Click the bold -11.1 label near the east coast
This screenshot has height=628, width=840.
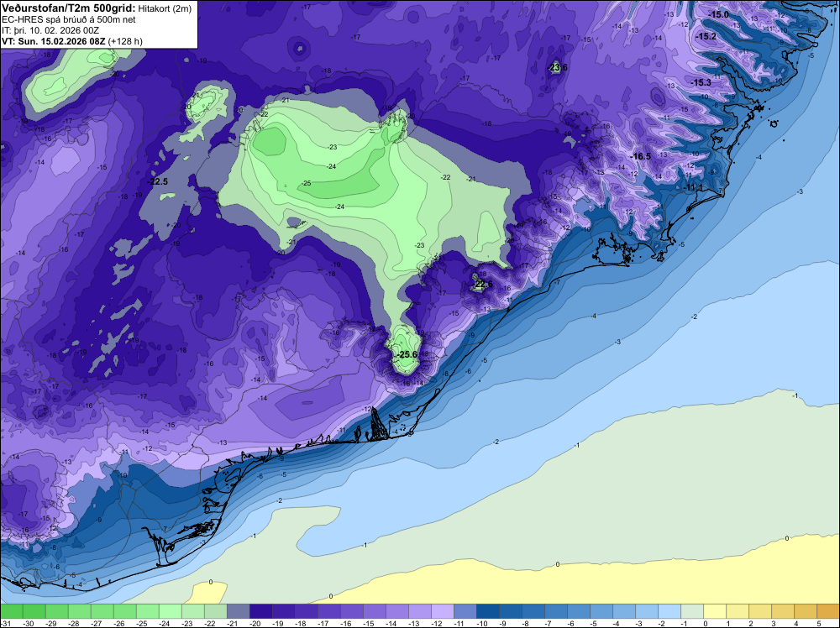point(694,187)
